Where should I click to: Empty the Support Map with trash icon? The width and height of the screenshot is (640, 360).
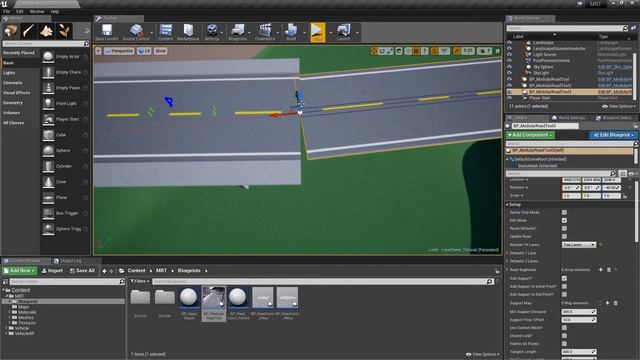click(x=616, y=303)
